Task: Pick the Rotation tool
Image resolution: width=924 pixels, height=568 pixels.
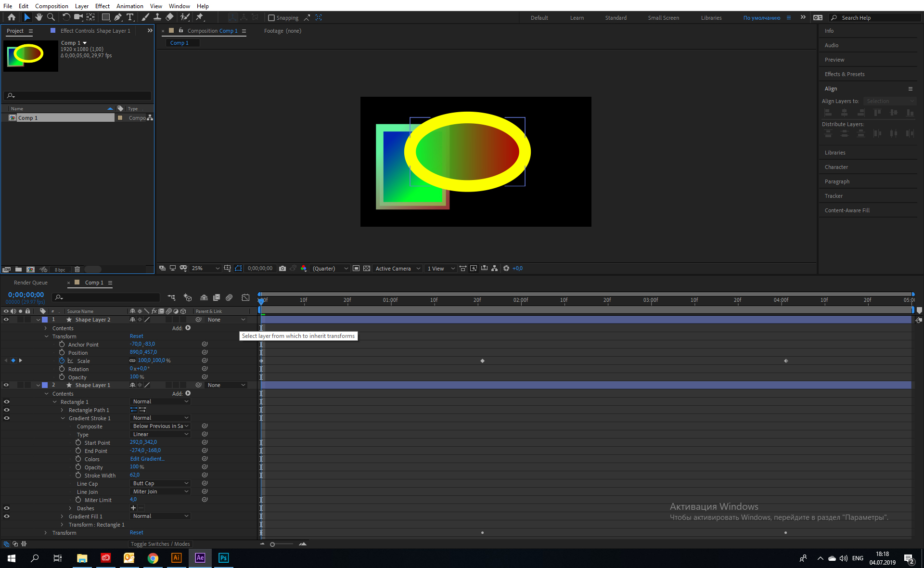Action: coord(66,17)
